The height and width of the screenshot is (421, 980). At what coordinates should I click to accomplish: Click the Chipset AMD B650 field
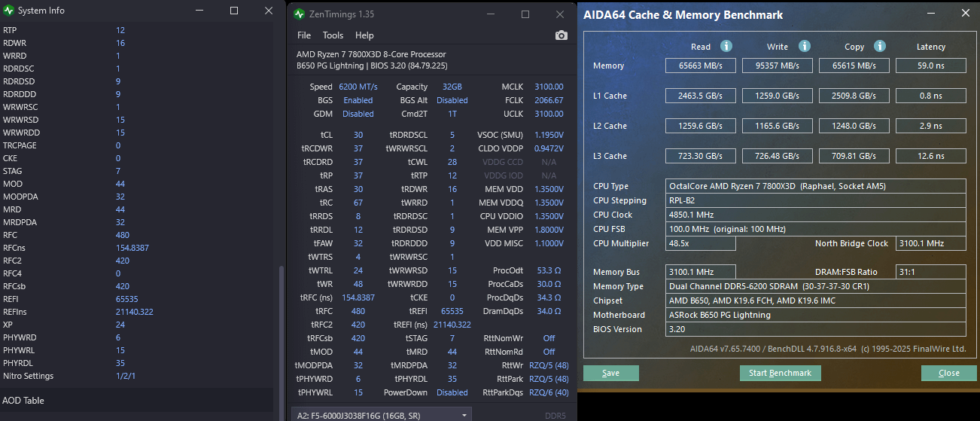(816, 300)
